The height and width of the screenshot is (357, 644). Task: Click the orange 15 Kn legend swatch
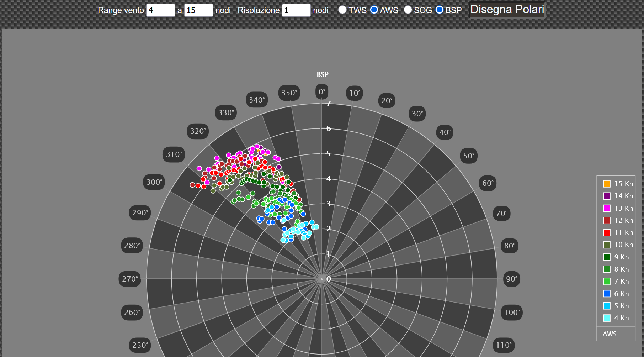pos(607,184)
